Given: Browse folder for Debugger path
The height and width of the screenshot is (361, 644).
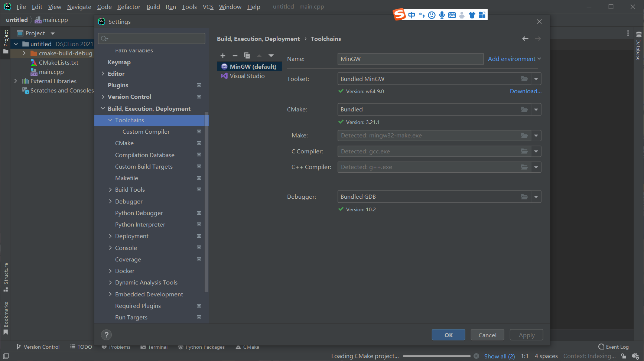Looking at the screenshot, I should (x=524, y=197).
